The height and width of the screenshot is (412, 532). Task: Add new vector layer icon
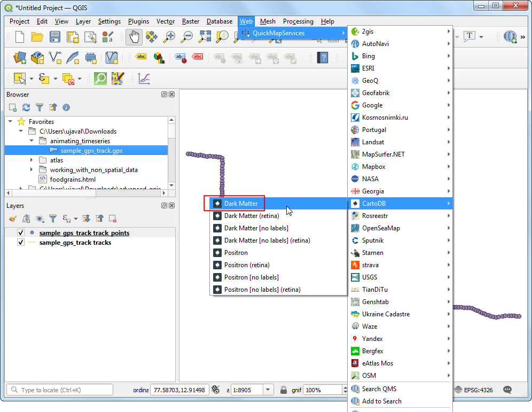pos(55,58)
